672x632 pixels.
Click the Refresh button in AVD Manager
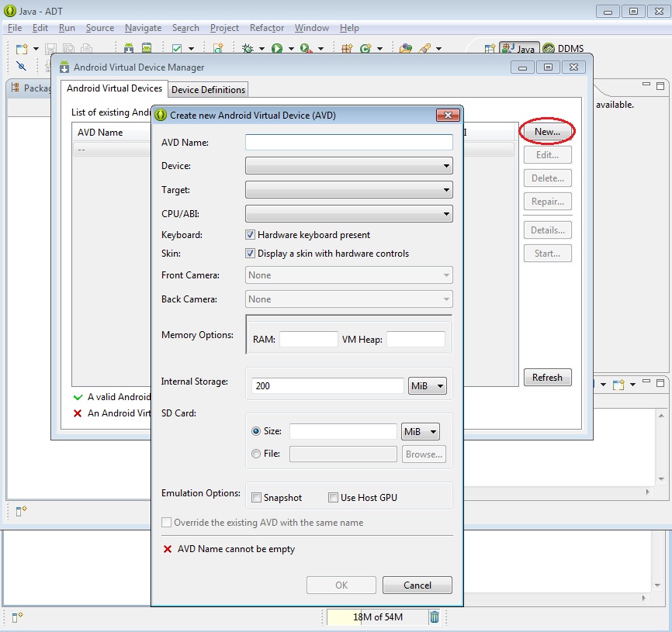(547, 377)
